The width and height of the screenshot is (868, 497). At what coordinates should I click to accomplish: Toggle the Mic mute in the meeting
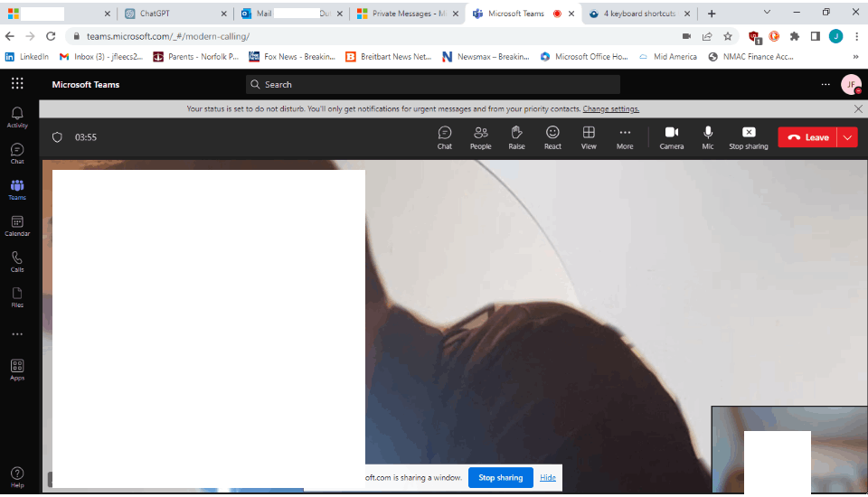tap(707, 137)
